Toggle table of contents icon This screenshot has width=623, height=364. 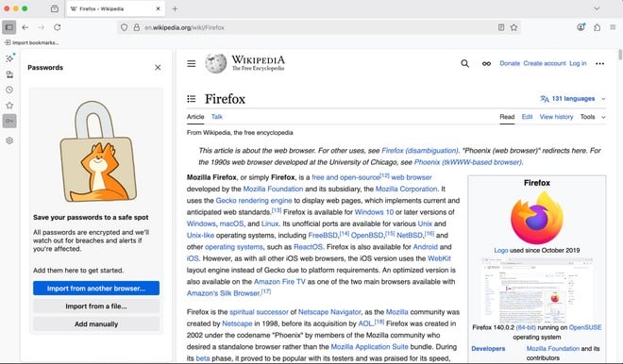pos(191,99)
